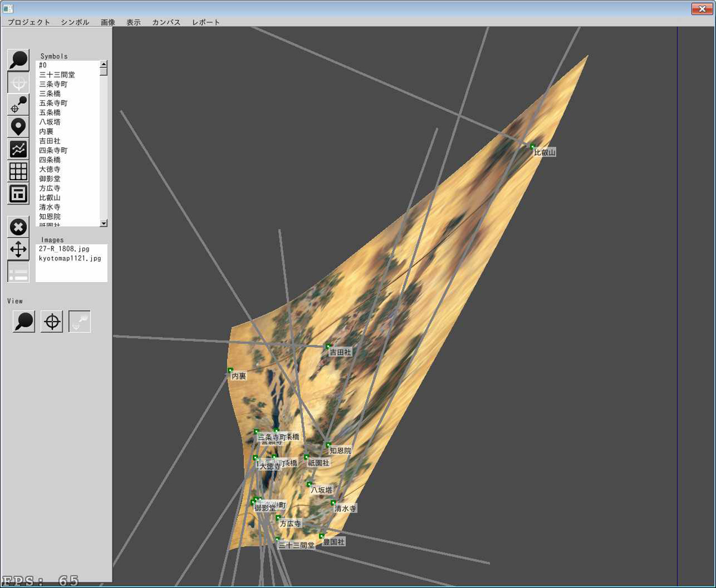
Task: Click the circled X delete icon
Action: [x=18, y=227]
